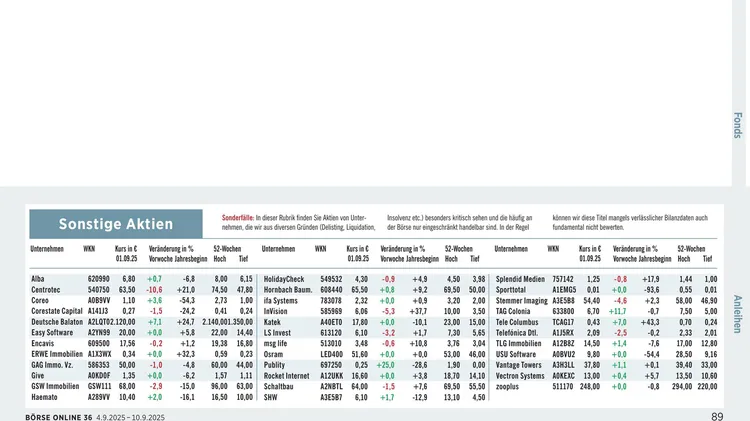The height and width of the screenshot is (421, 750).
Task: Click the Splendid Medien entry
Action: [x=520, y=279]
